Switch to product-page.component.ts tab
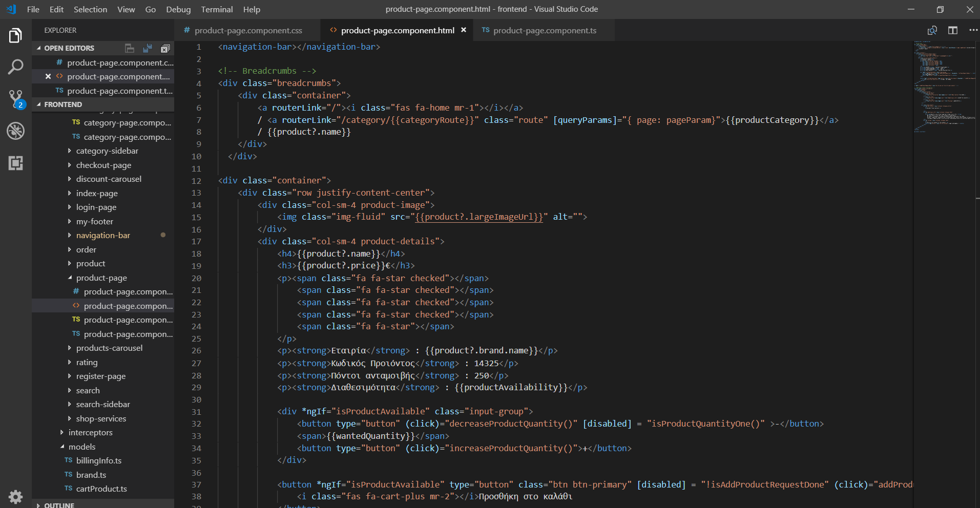Screen dimensions: 980x508 click(x=543, y=30)
